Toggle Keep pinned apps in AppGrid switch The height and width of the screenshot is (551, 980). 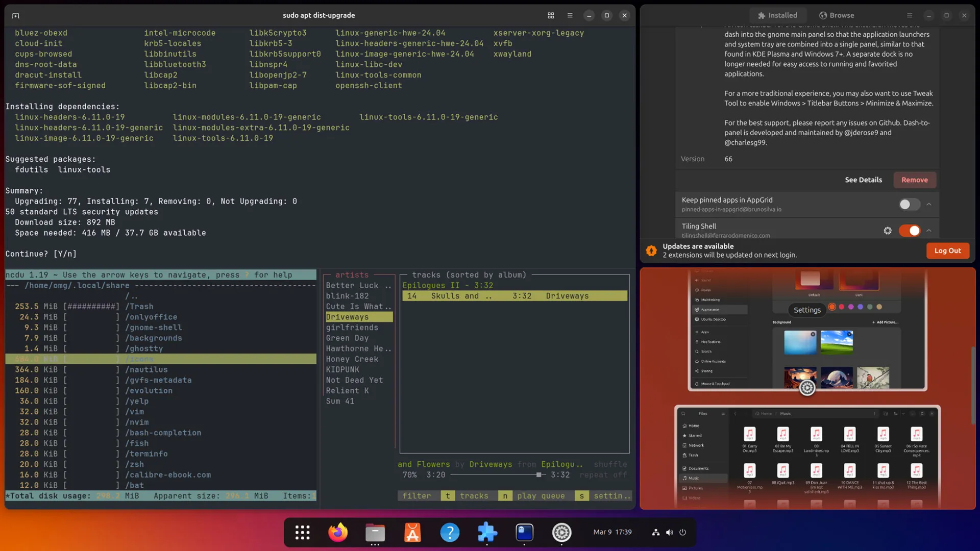click(910, 204)
